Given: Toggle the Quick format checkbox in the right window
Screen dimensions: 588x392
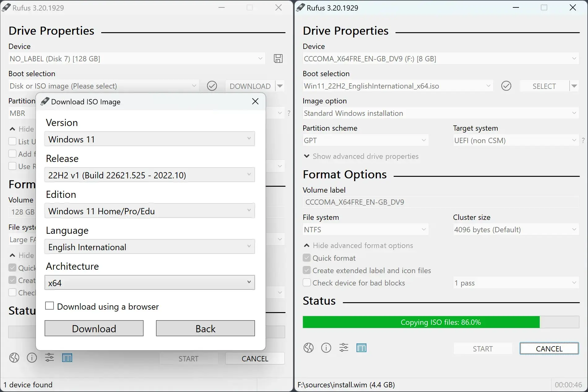Looking at the screenshot, I should pos(307,258).
